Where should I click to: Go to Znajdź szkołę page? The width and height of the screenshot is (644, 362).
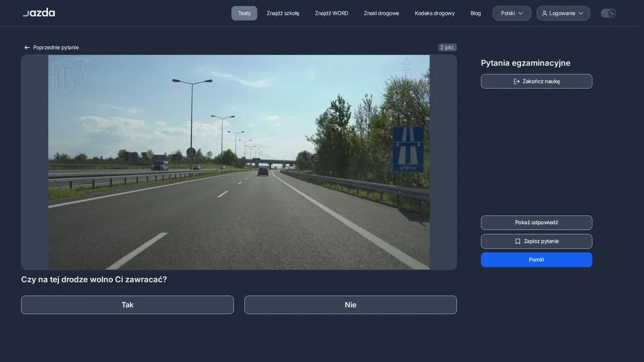coord(283,13)
